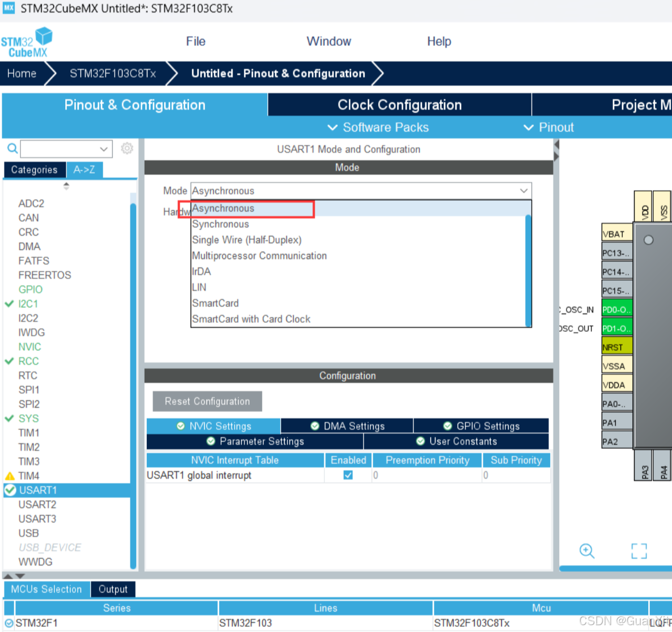Switch to Pinout & Configuration tab
672x632 pixels.
coord(134,104)
